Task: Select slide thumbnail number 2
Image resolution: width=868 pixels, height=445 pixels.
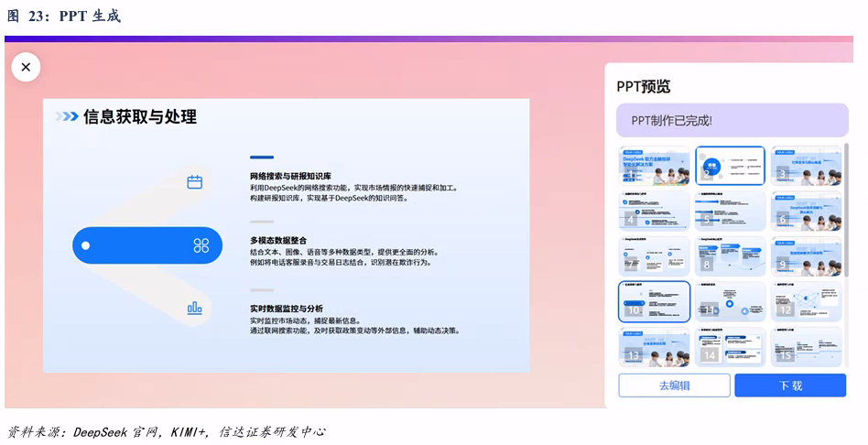Action: coord(730,166)
